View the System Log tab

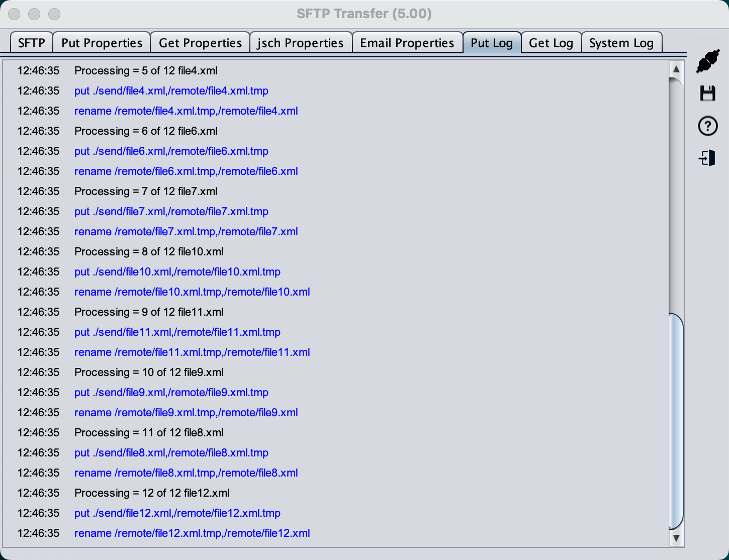tap(621, 43)
